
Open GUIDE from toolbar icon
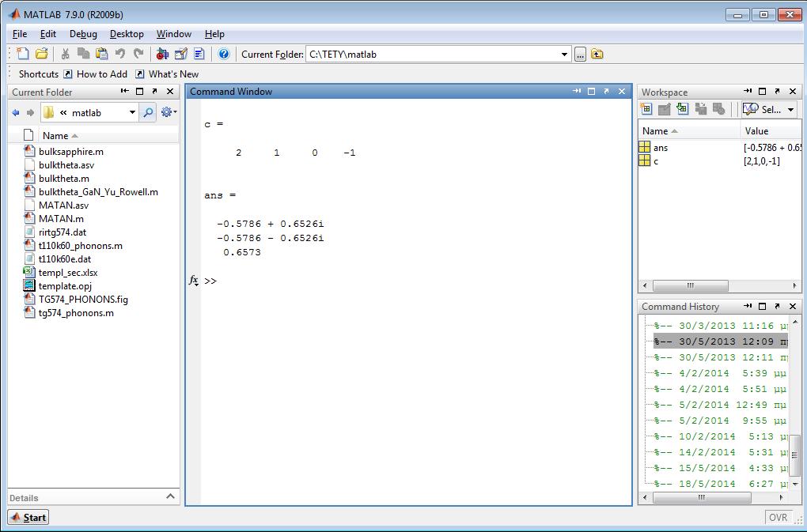[180, 54]
